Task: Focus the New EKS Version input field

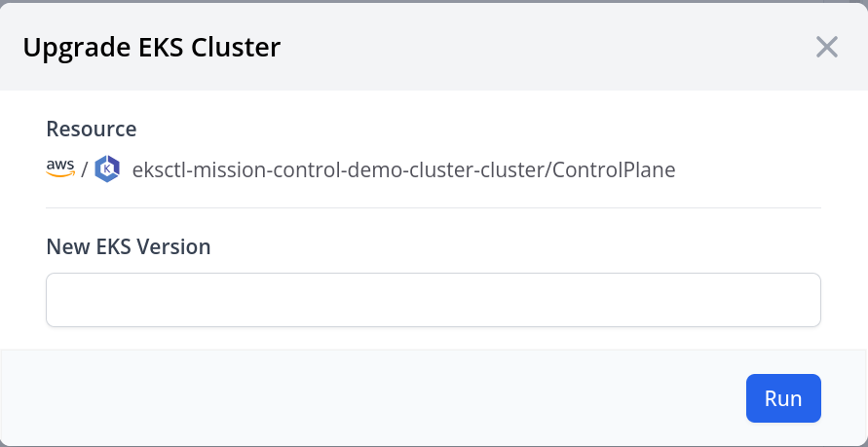Action: 433,300
